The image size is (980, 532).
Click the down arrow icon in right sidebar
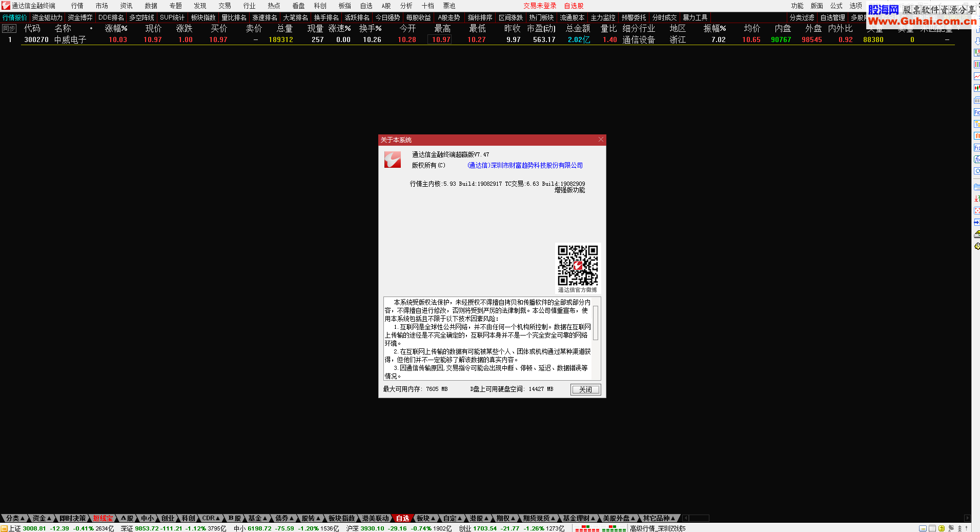tap(977, 41)
